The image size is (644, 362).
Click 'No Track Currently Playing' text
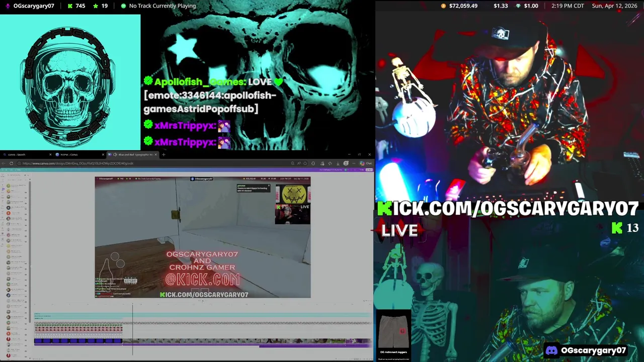point(163,6)
